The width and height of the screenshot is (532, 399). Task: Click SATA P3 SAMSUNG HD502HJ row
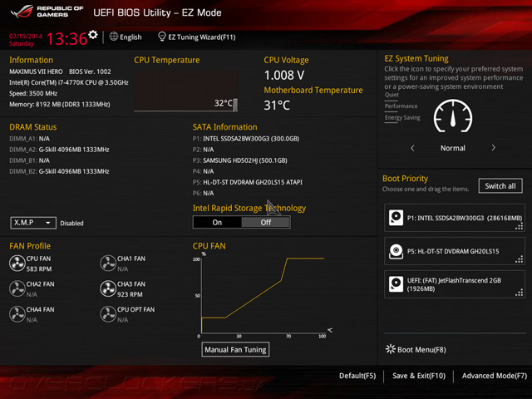pos(240,160)
